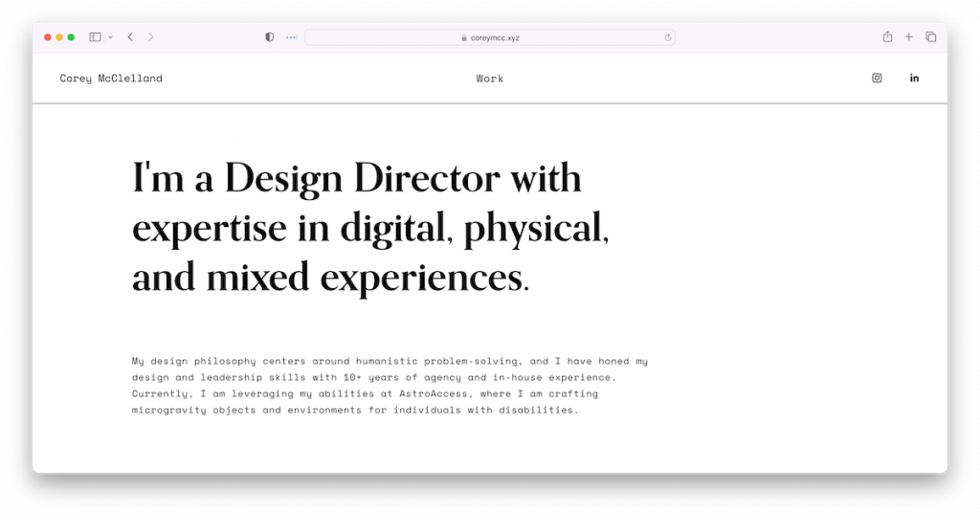This screenshot has height=516, width=980.
Task: Open the Share sheet icon
Action: 887,37
